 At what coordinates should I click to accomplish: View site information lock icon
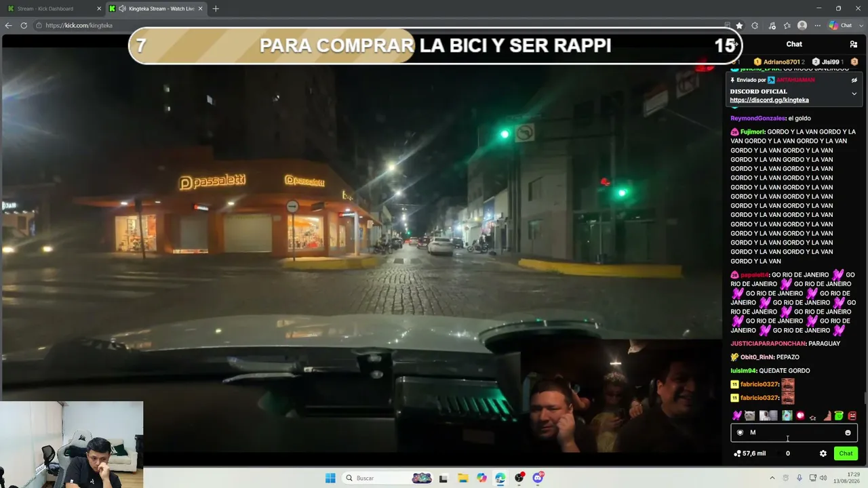(x=39, y=26)
